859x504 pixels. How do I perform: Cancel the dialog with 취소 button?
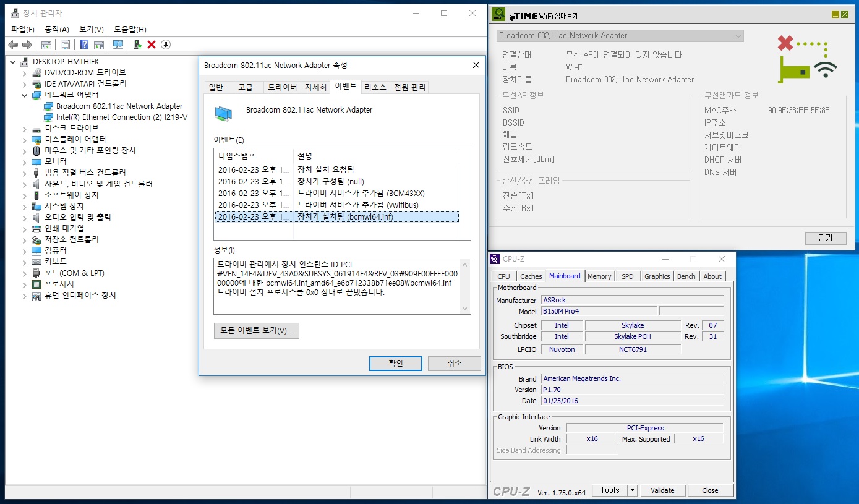click(x=455, y=364)
